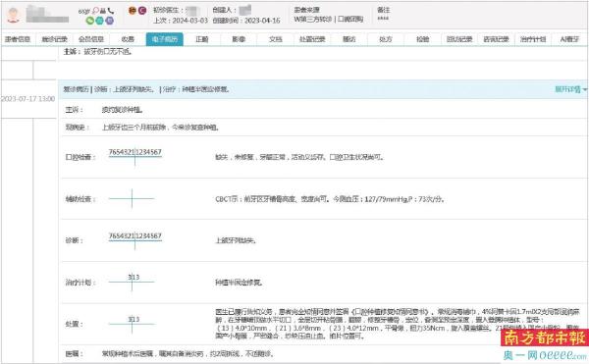Viewport: 589px width, 364px height.
Task: Open the 处置记录 tab
Action: [312, 39]
